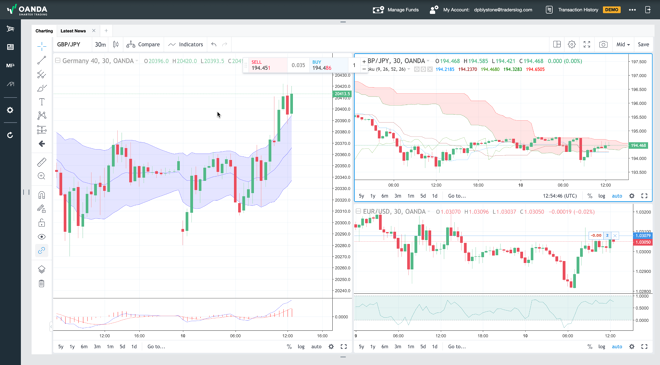The height and width of the screenshot is (365, 660).
Task: Open chart settings gear in top toolbar
Action: click(x=572, y=44)
